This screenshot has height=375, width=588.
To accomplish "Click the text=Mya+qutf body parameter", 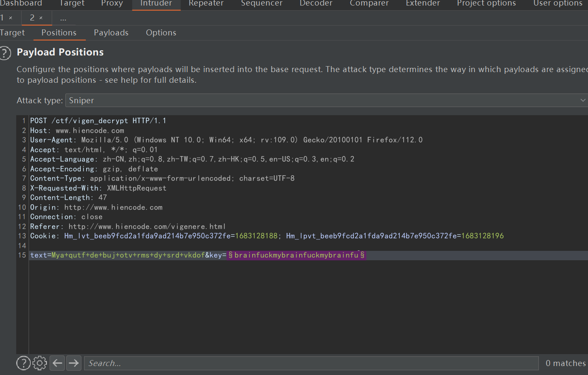I will [117, 255].
